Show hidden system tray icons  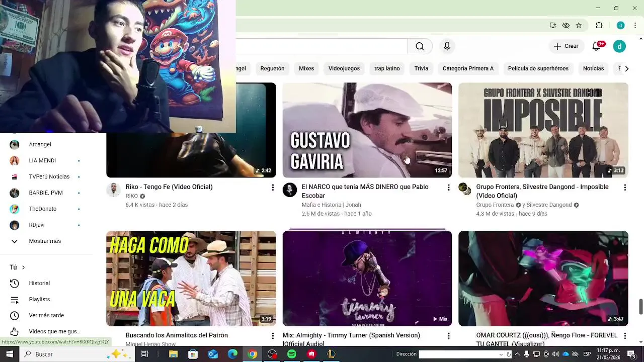coord(517,354)
